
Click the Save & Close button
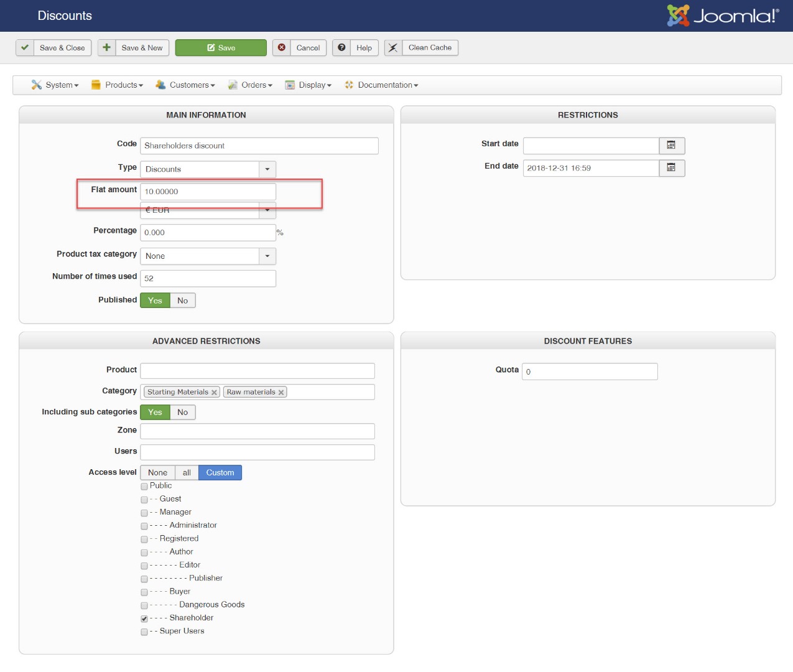pos(54,48)
